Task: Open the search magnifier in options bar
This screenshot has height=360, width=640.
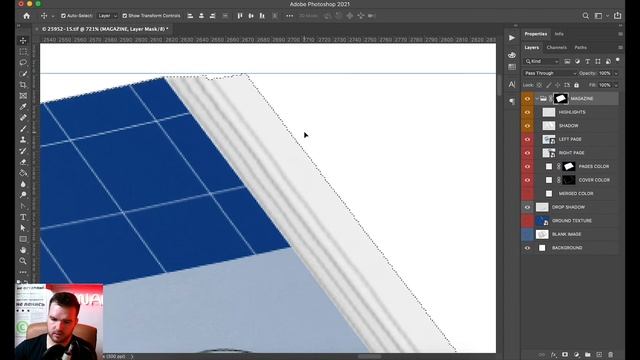Action: [x=585, y=16]
